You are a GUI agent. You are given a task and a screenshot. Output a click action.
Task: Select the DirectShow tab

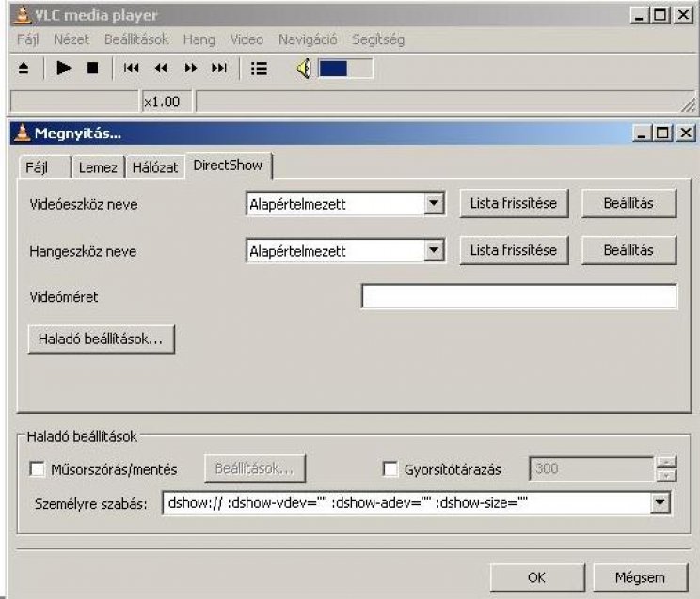click(228, 166)
